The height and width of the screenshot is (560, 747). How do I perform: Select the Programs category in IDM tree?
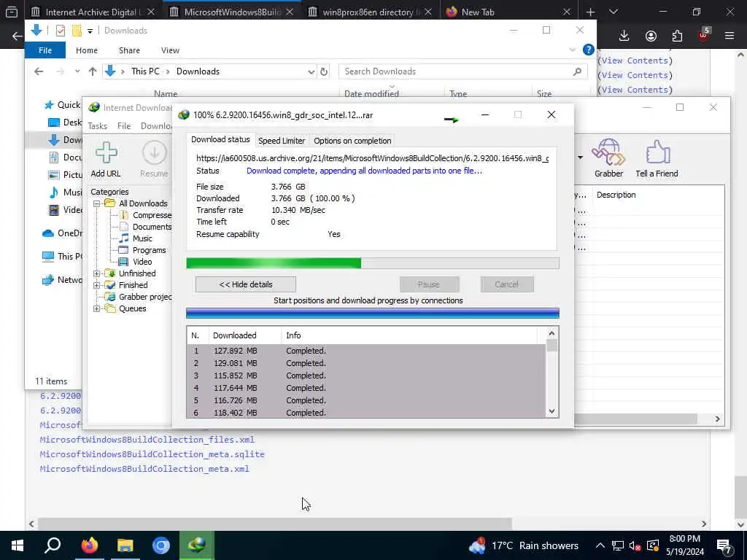[149, 250]
